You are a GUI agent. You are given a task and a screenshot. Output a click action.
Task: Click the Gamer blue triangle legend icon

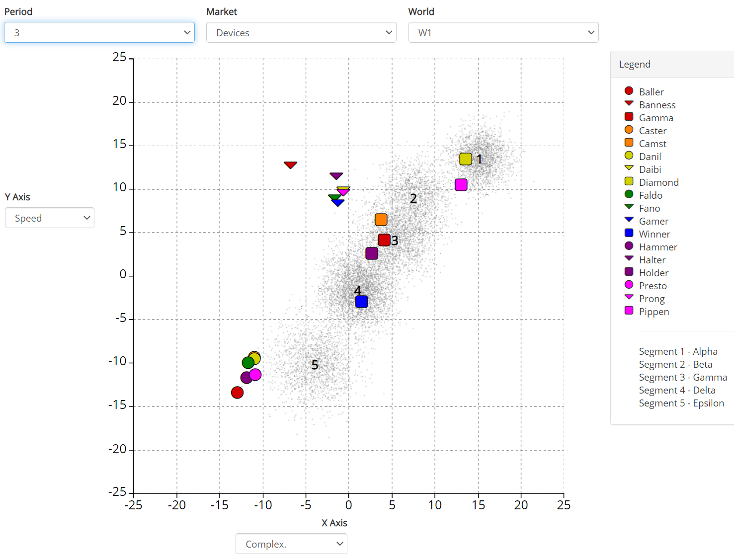pos(629,220)
